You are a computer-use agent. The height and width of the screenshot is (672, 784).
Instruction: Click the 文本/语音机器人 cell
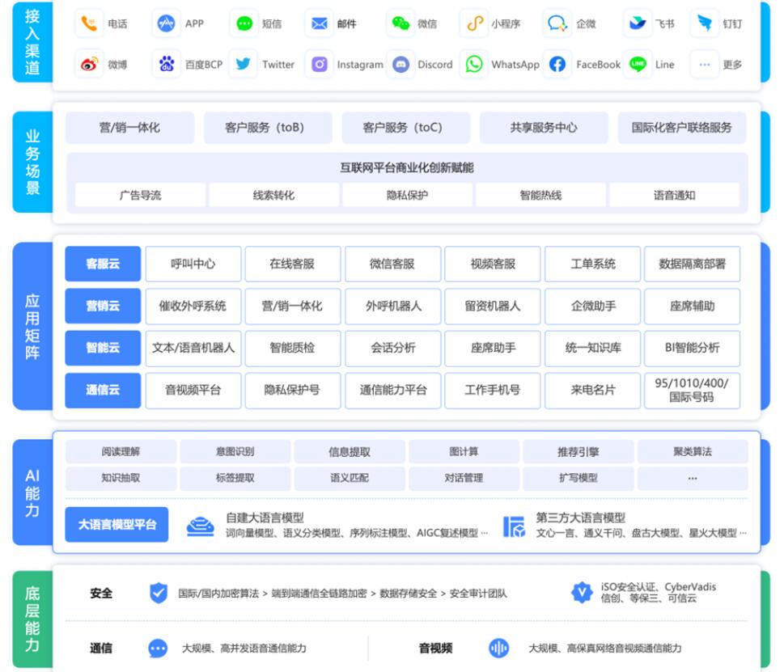pos(193,348)
